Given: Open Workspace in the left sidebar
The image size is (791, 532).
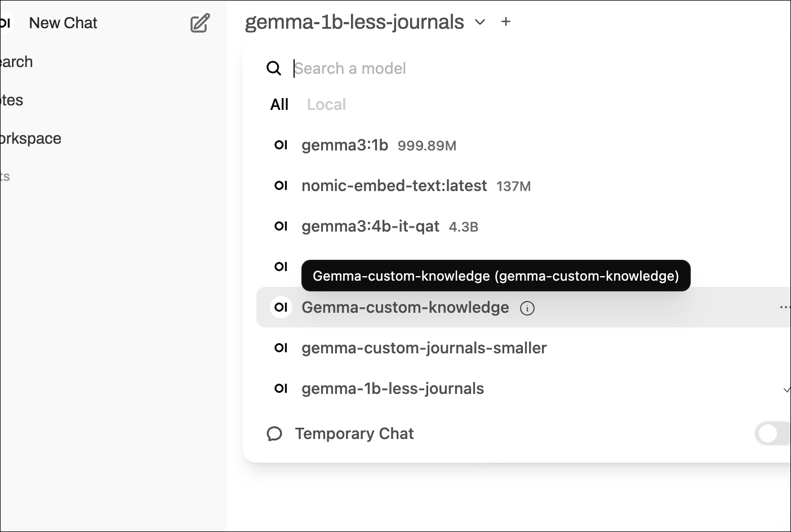Looking at the screenshot, I should (30, 139).
